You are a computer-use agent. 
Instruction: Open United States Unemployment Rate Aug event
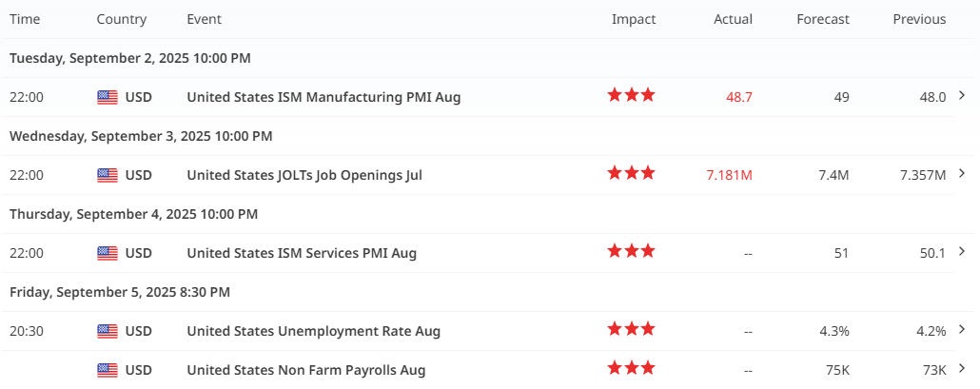313,331
